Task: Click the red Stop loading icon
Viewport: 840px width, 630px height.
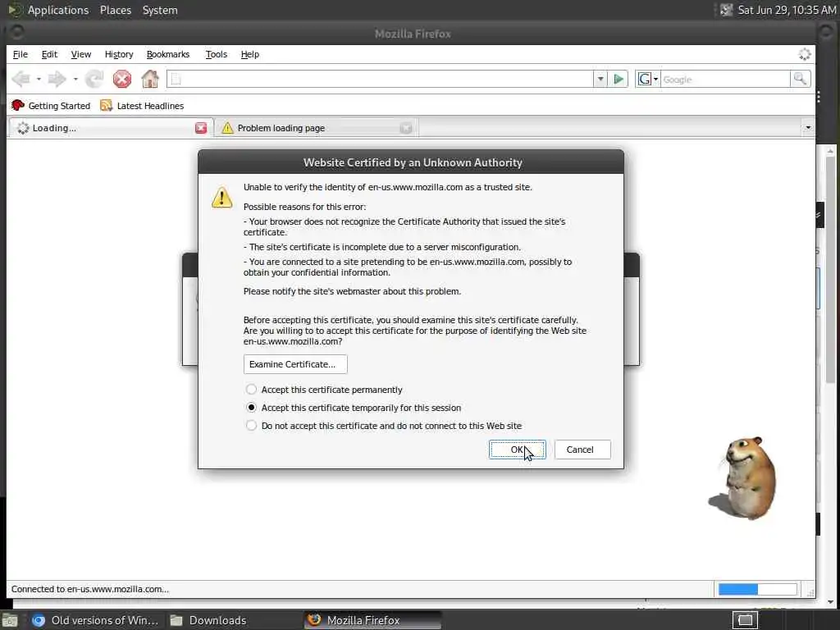Action: coord(122,80)
